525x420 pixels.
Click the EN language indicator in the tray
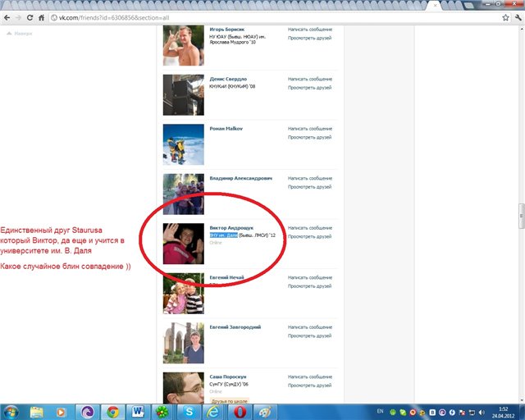click(380, 411)
